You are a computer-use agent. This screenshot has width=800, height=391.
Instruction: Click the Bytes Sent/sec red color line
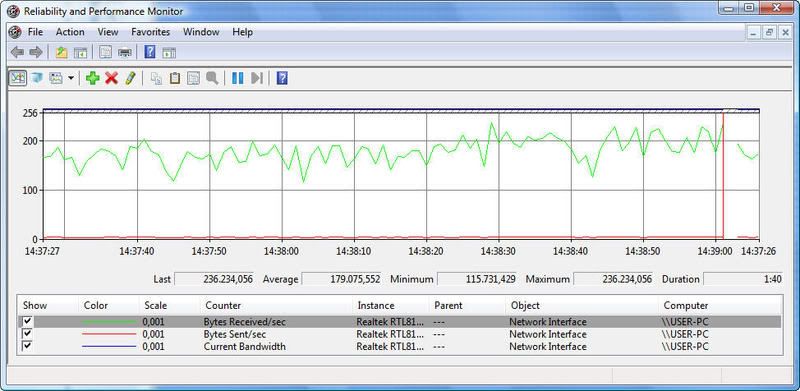click(x=109, y=334)
